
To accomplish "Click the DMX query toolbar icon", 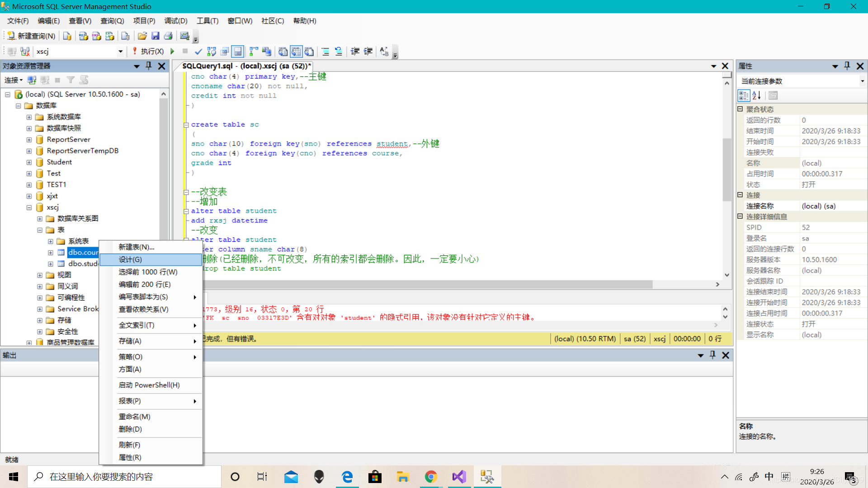I will click(x=96, y=36).
